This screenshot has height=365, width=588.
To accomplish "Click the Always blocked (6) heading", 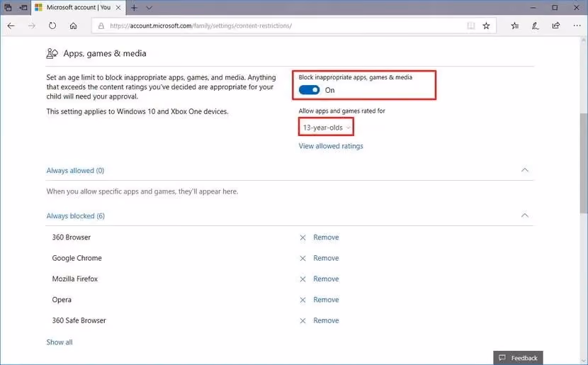I will pos(76,216).
